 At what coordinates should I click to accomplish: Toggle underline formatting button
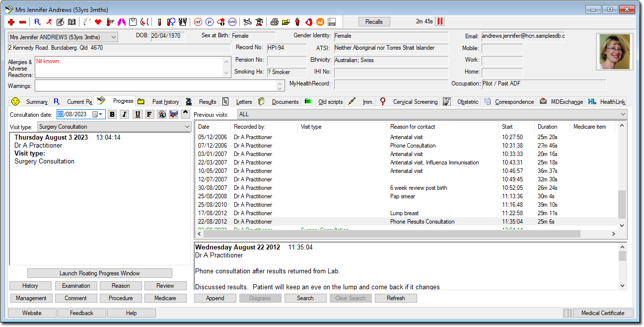coord(137,114)
